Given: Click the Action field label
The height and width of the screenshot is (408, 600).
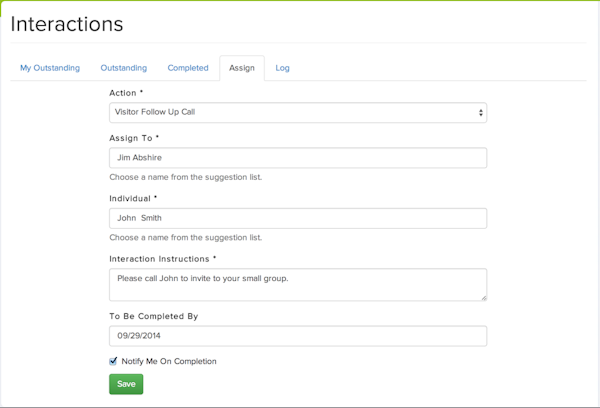Looking at the screenshot, I should tap(126, 93).
